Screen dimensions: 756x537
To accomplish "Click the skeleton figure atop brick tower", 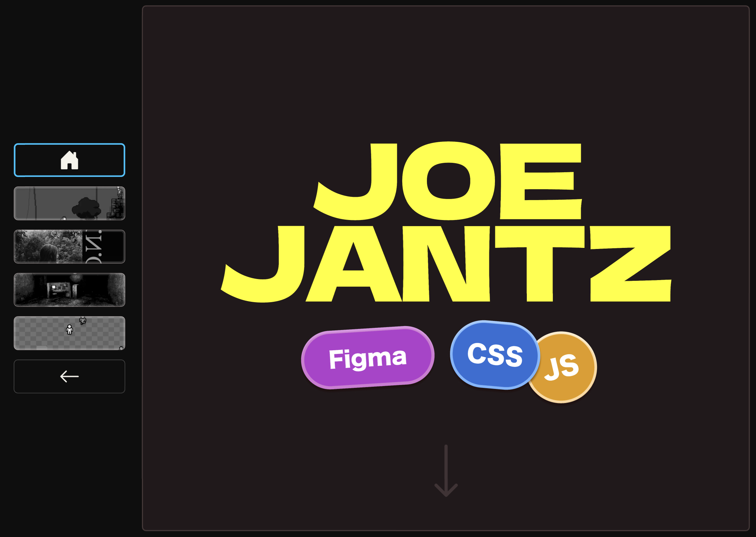I will coord(119,192).
